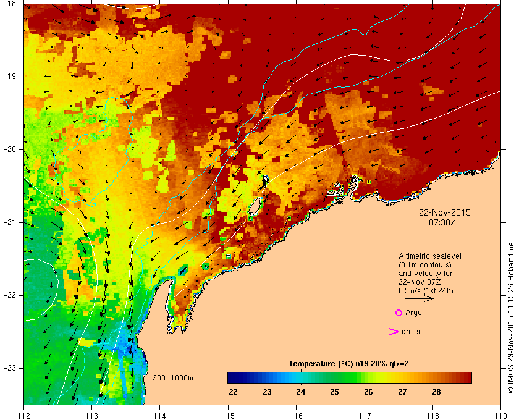The width and height of the screenshot is (519, 420).
Task: Click the longitude axis label 112
Action: [x=24, y=415]
